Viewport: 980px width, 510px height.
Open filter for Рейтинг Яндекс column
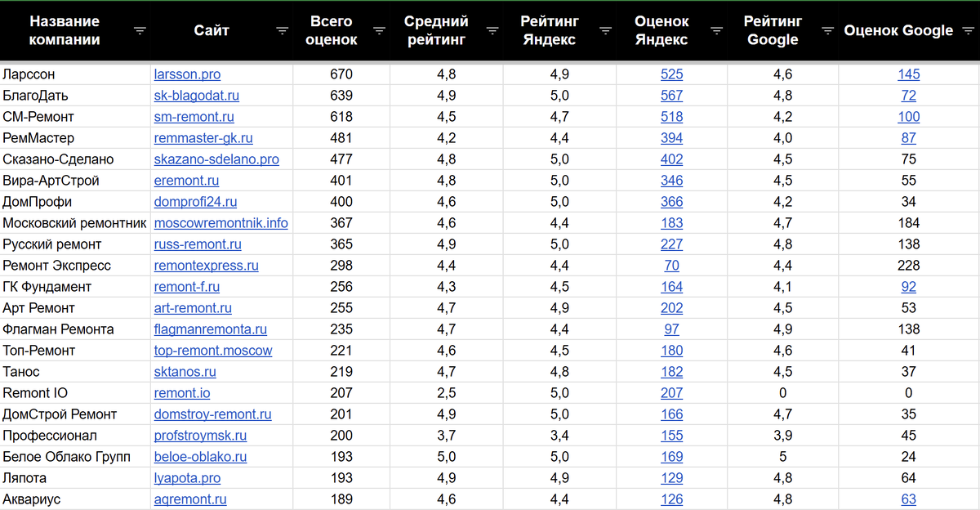click(x=605, y=31)
